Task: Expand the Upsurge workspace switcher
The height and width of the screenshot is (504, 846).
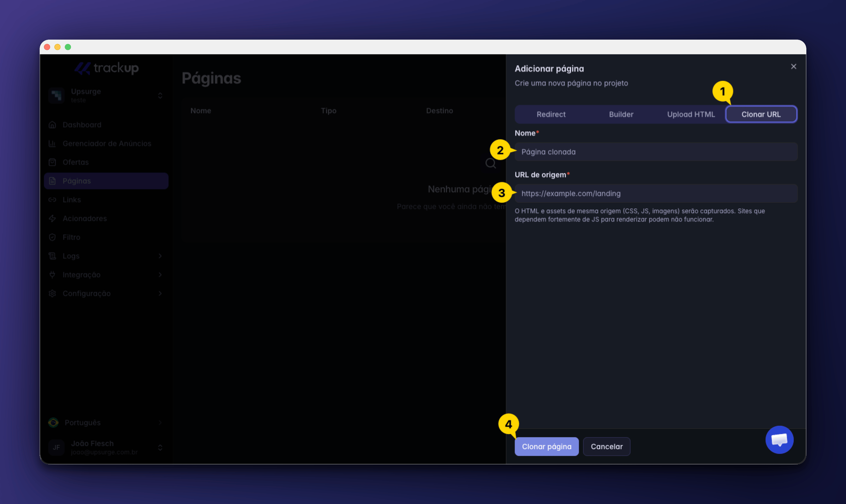Action: click(160, 95)
